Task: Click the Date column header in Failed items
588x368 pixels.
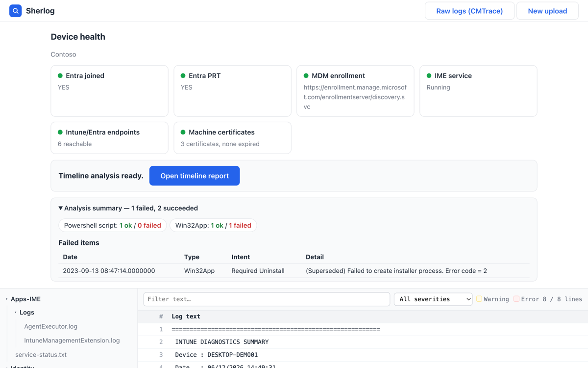Action: coord(70,257)
